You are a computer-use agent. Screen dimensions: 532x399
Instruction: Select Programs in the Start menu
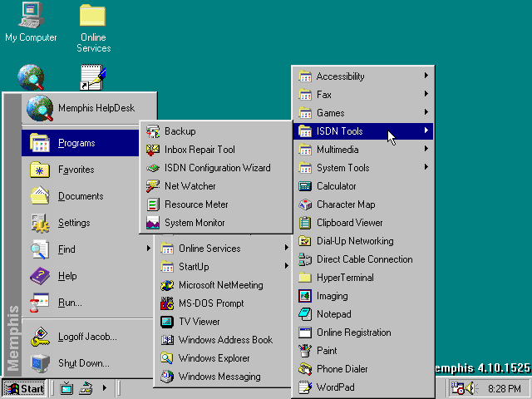pos(81,143)
